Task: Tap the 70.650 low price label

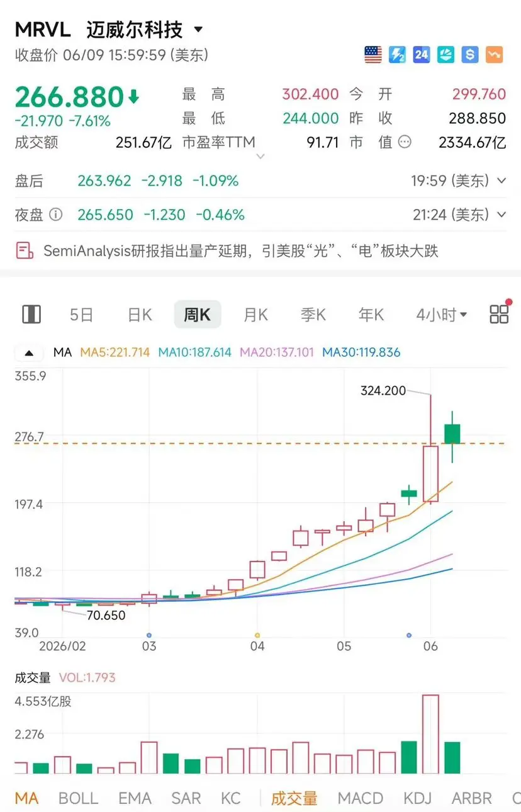Action: pyautogui.click(x=106, y=615)
